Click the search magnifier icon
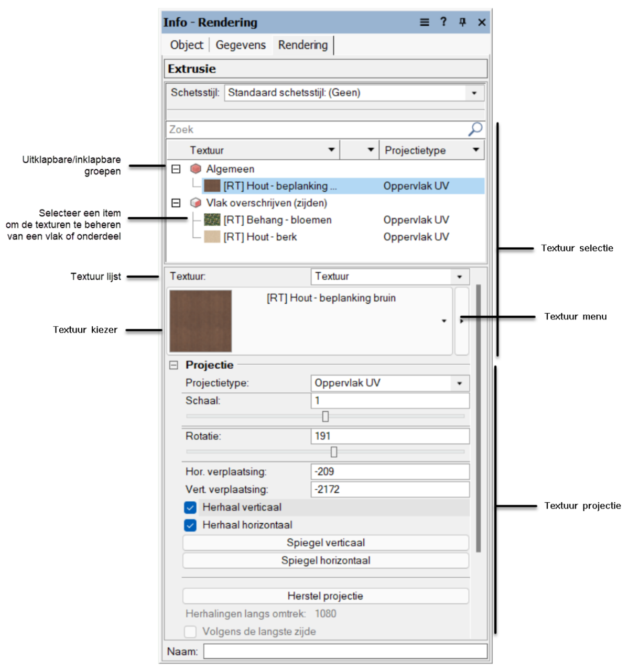This screenshot has width=629, height=672. (x=475, y=129)
